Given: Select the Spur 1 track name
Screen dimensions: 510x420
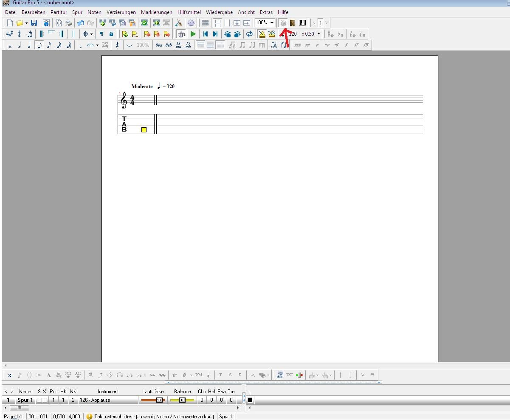Looking at the screenshot, I should [x=25, y=400].
